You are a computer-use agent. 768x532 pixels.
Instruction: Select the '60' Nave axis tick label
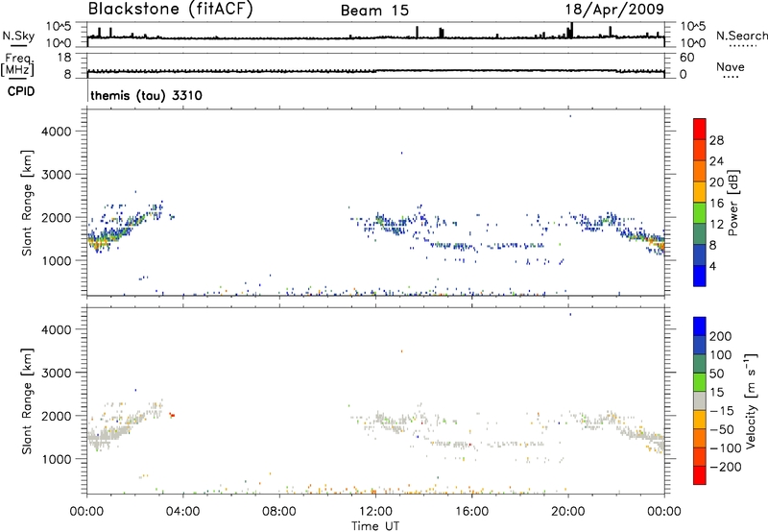click(x=687, y=58)
